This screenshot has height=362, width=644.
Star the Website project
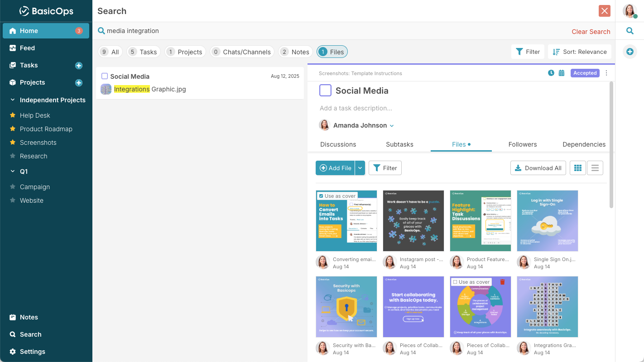(13, 200)
